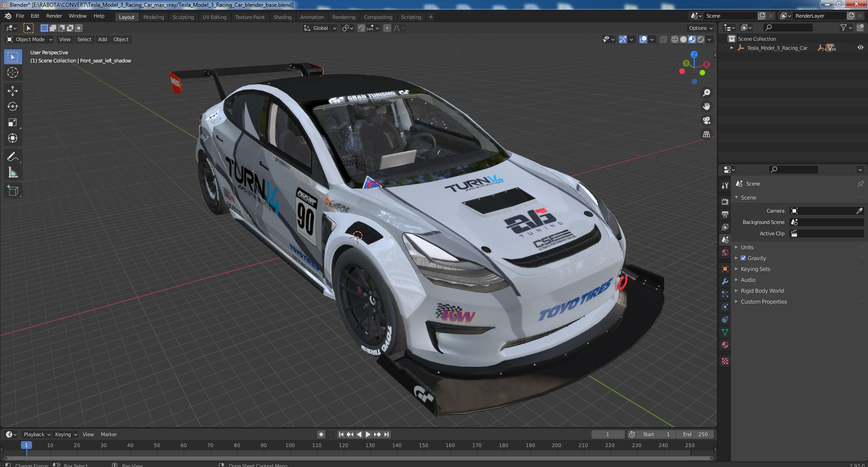Select the Scale tool
The height and width of the screenshot is (467, 868).
click(x=13, y=122)
